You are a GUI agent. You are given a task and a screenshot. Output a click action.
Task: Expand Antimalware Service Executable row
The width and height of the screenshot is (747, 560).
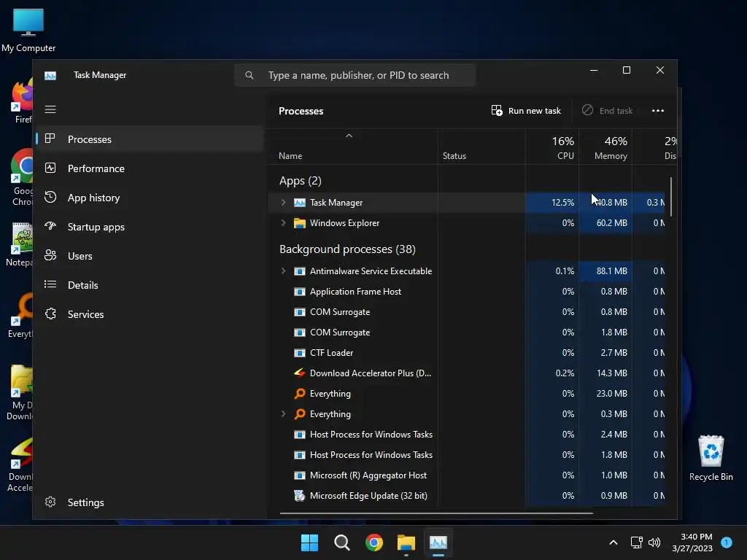(284, 271)
